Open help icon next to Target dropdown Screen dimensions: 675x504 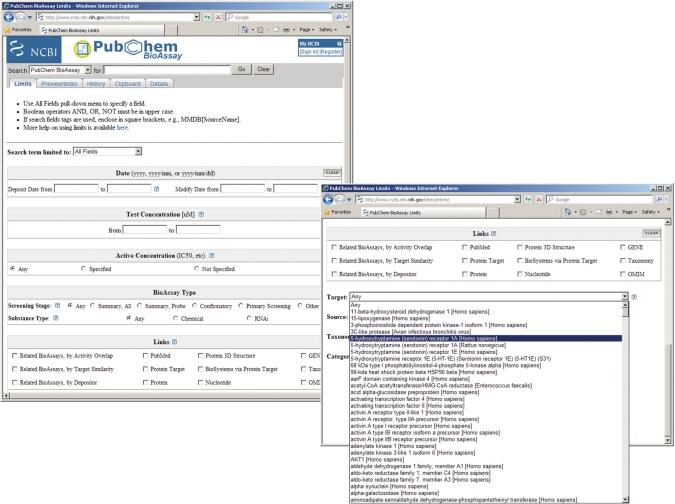pyautogui.click(x=634, y=297)
